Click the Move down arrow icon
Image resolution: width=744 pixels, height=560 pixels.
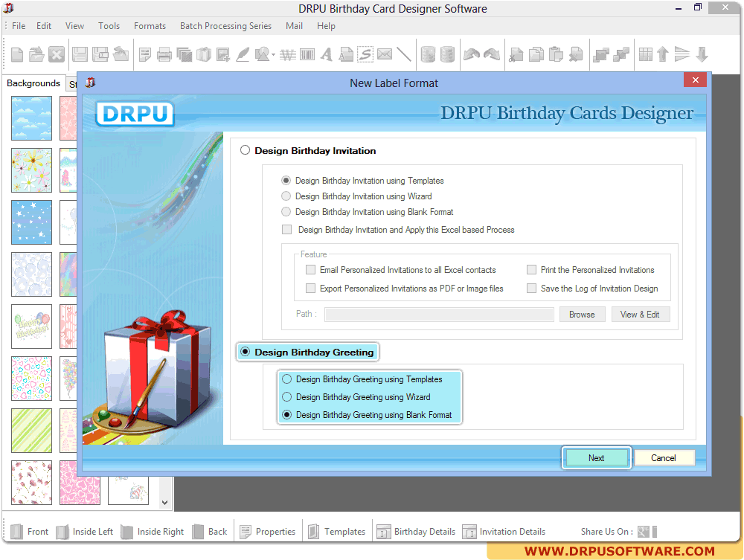coord(702,54)
